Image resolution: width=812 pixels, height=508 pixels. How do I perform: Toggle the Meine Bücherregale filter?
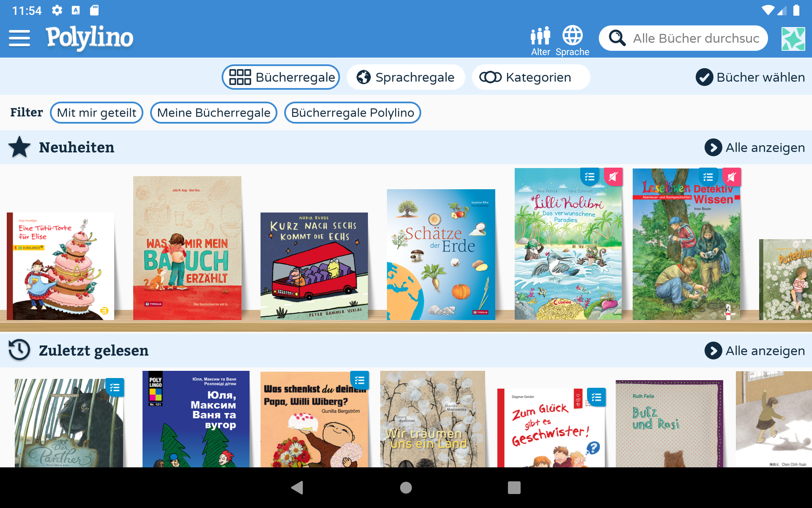tap(214, 113)
